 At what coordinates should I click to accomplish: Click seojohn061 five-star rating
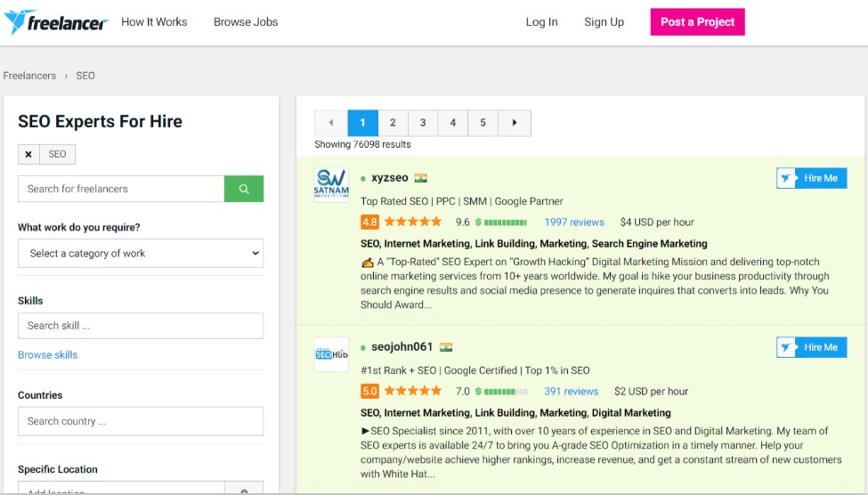tap(413, 391)
